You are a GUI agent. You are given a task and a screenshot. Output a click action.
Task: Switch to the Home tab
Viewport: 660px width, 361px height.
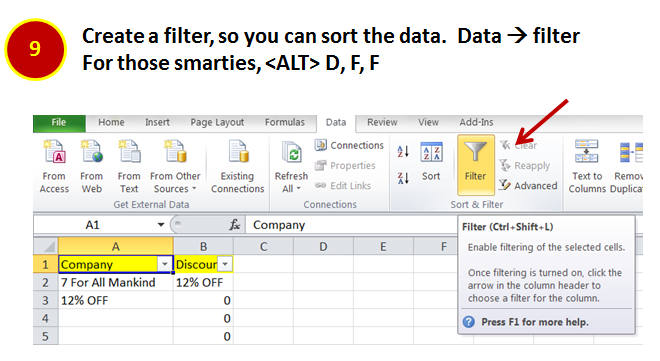pyautogui.click(x=111, y=122)
